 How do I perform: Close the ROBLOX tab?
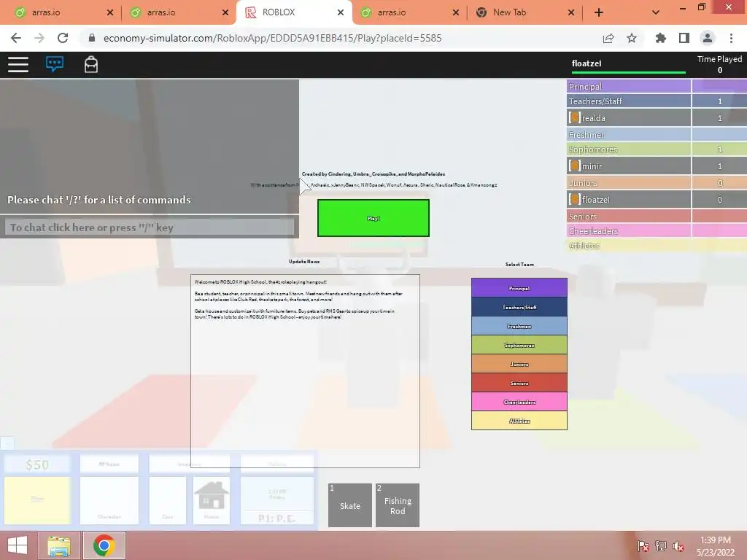coord(341,12)
